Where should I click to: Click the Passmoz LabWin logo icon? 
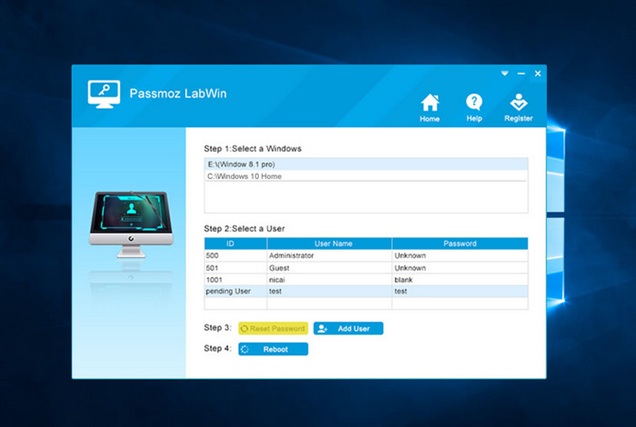[x=103, y=93]
